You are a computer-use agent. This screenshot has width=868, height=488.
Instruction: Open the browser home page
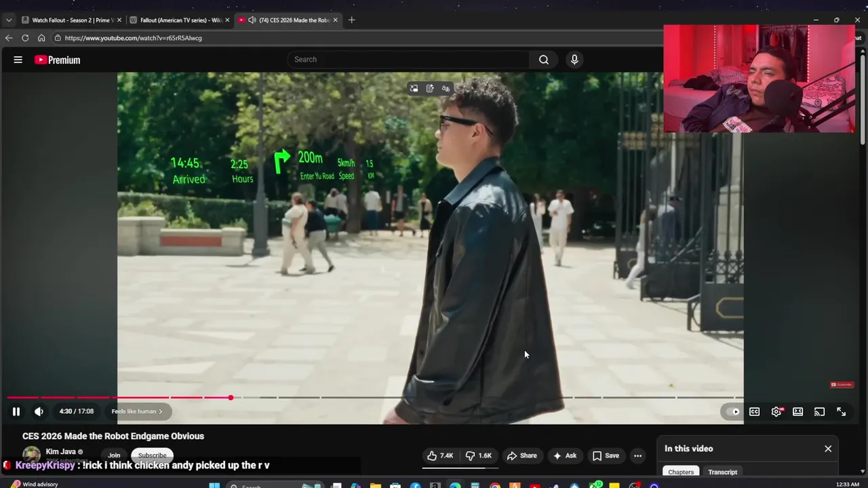coord(41,38)
